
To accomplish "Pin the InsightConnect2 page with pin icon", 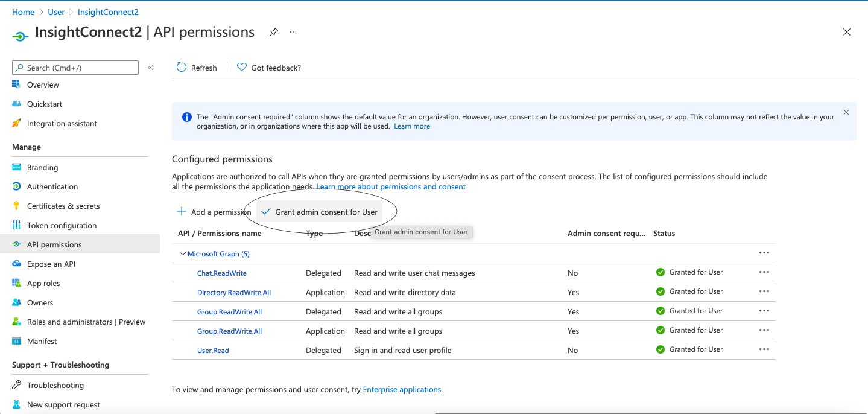I will coord(274,32).
